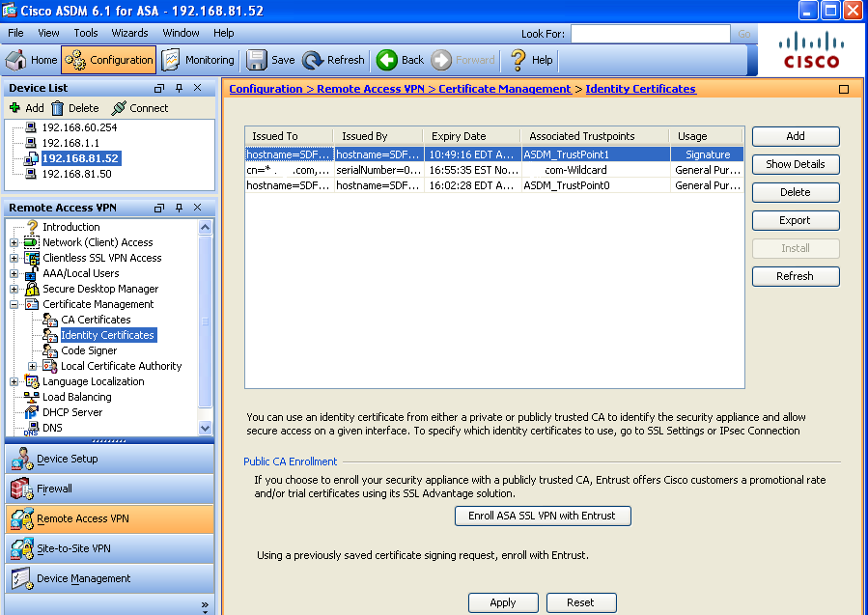Click the Look For search field
The height and width of the screenshot is (615, 868).
coord(651,34)
